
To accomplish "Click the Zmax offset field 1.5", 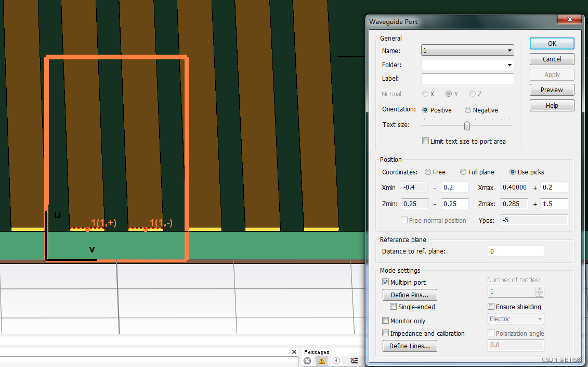I will click(554, 204).
